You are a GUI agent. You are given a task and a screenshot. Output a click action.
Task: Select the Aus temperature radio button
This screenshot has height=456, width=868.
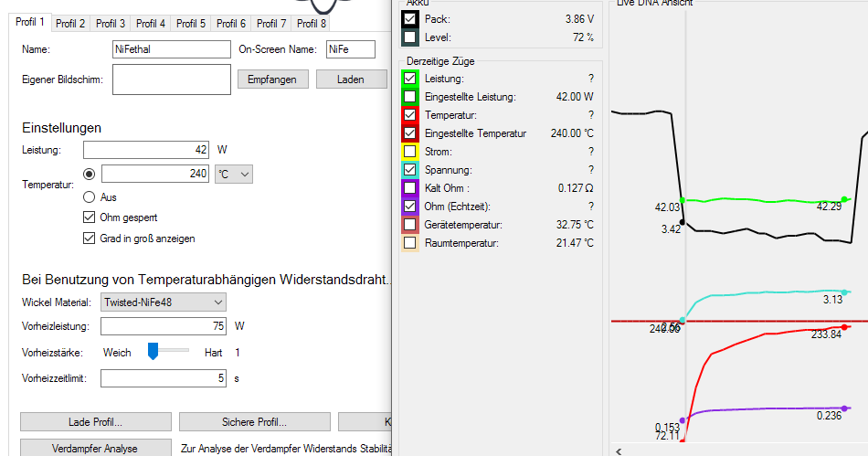90,196
